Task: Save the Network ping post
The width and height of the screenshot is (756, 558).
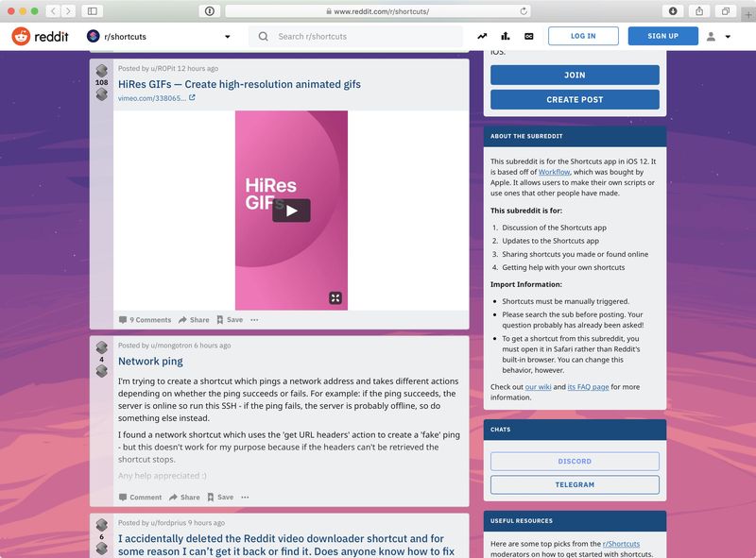Action: (220, 498)
